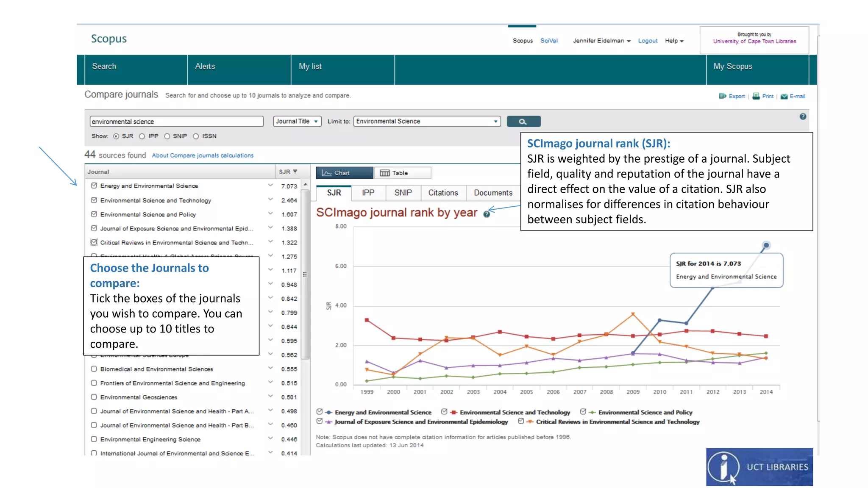Open the Help dropdown menu
This screenshot has width=868, height=488.
[x=674, y=41]
